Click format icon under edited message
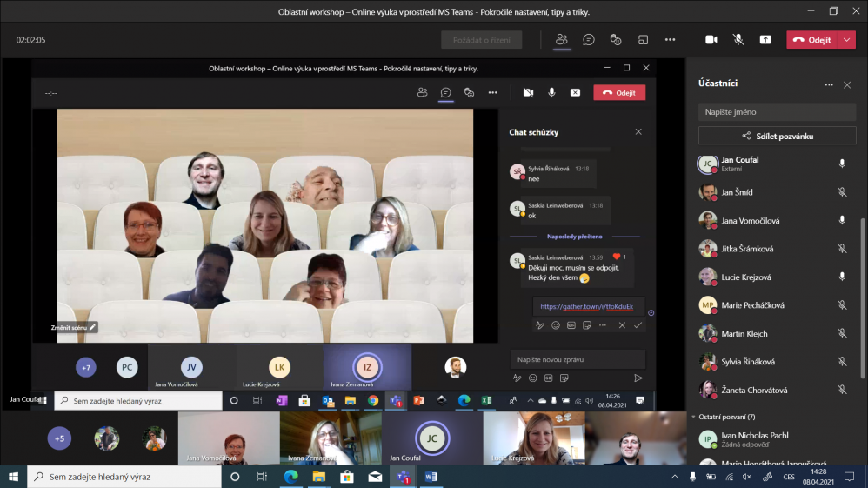This screenshot has width=868, height=488. coord(540,325)
